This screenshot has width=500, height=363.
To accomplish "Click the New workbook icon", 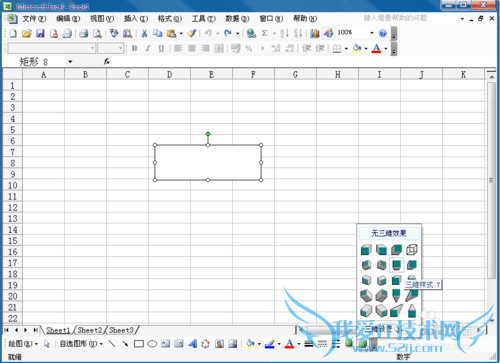I will (13, 33).
